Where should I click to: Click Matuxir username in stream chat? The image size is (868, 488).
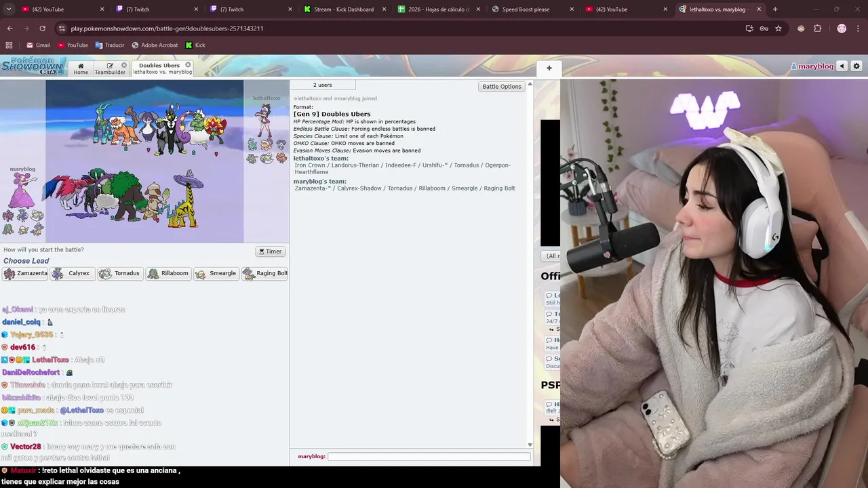click(x=23, y=470)
